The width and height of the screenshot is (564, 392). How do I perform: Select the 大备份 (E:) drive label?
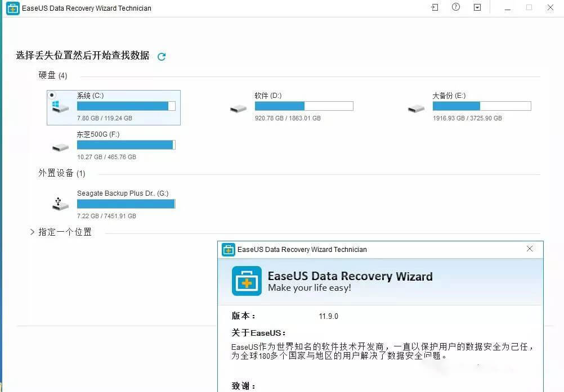pyautogui.click(x=449, y=96)
